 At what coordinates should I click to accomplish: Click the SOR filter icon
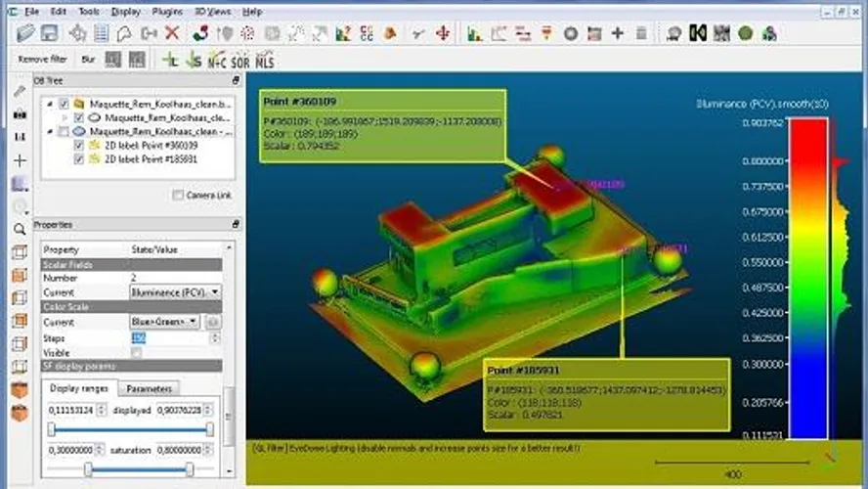pyautogui.click(x=239, y=61)
